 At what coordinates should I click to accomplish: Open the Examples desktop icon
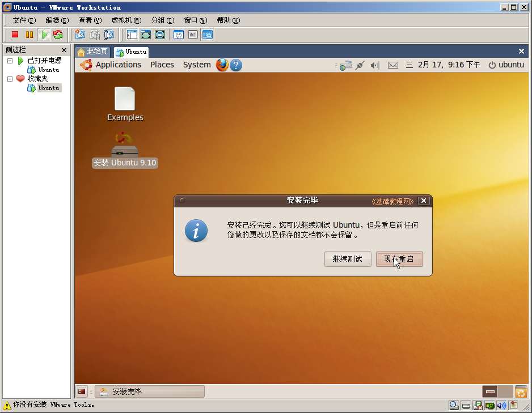point(125,104)
